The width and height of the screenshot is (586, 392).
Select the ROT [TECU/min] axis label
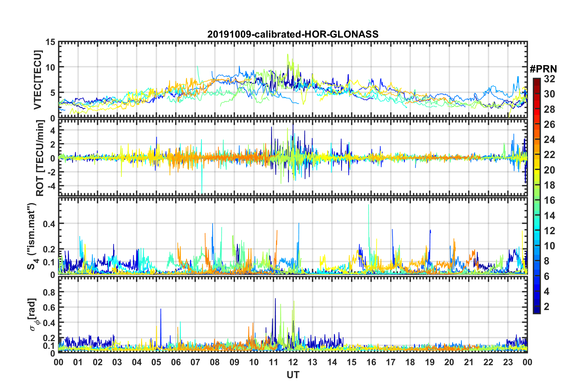(x=40, y=158)
